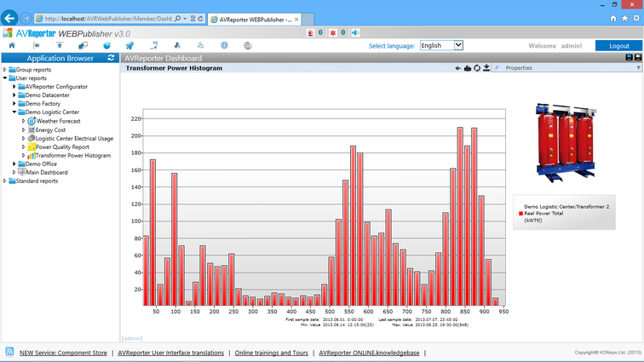
Task: Click the browser home icon
Action: point(613,18)
